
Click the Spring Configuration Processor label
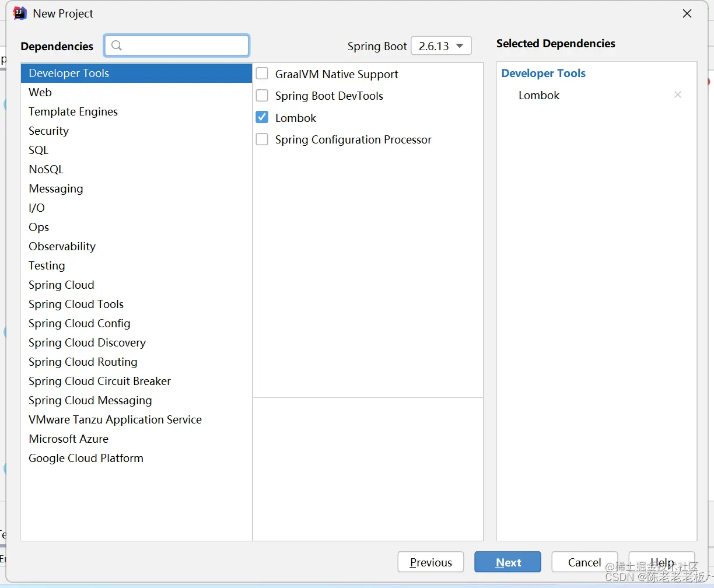353,139
